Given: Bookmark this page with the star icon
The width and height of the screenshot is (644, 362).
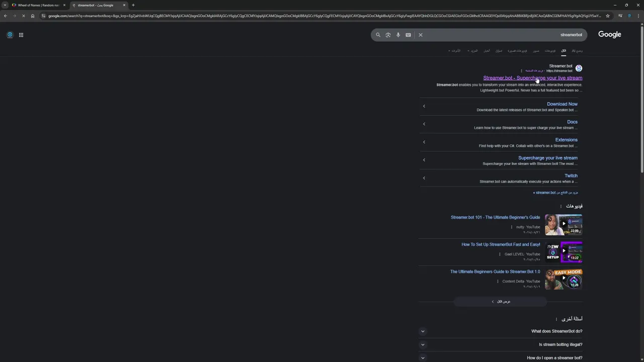Looking at the screenshot, I should [x=608, y=16].
